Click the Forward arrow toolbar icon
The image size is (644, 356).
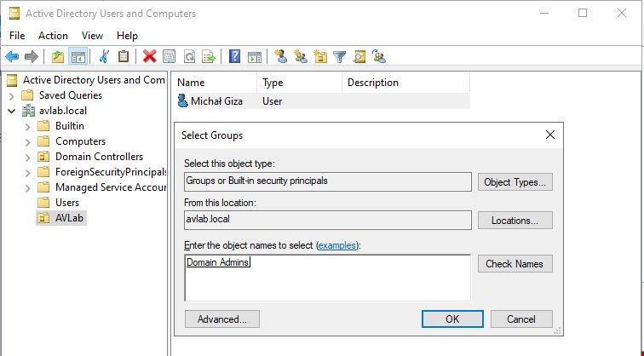32,56
